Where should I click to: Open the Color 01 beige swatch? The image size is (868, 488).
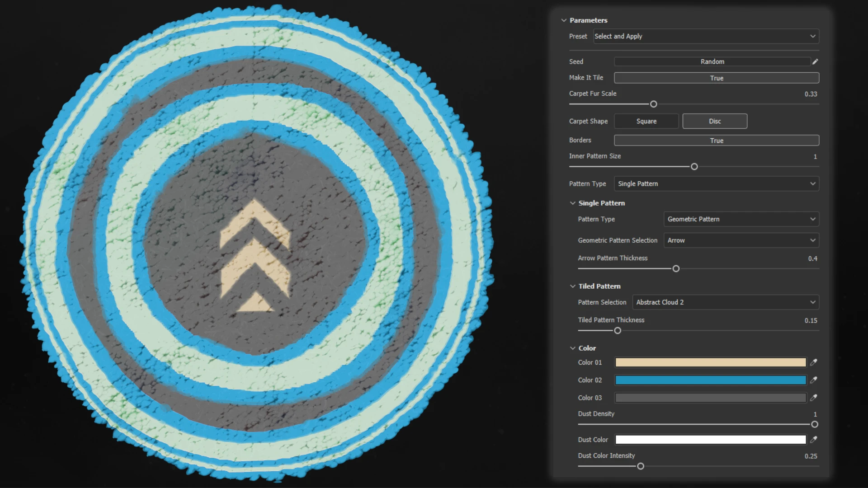pos(711,362)
